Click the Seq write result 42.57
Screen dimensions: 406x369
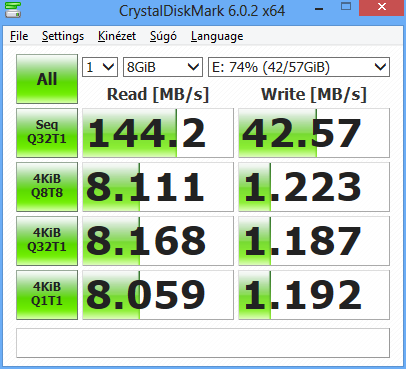pyautogui.click(x=314, y=133)
